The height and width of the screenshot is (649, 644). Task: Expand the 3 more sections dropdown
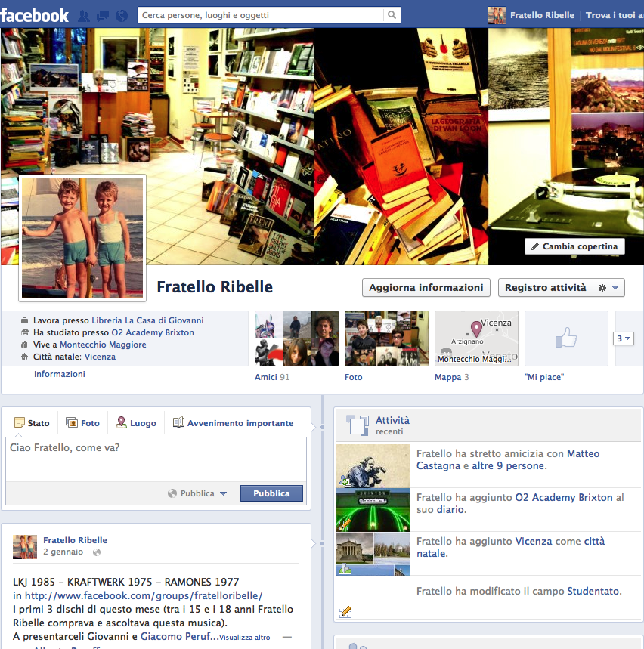coord(624,338)
